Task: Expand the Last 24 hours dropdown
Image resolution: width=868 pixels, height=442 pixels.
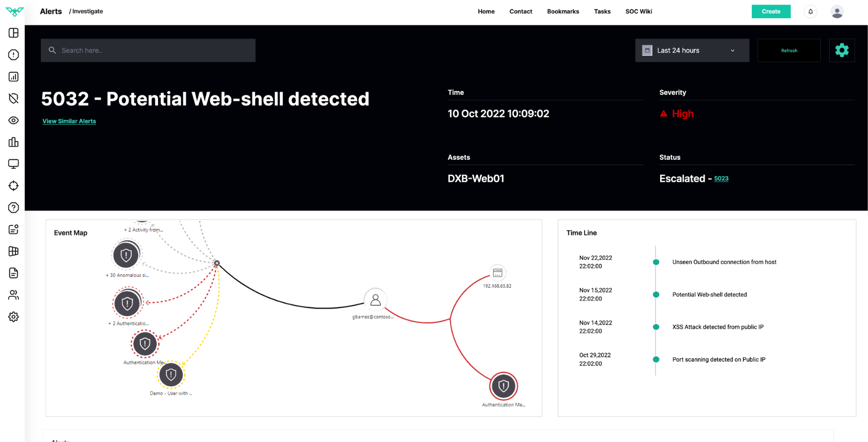Action: 692,50
